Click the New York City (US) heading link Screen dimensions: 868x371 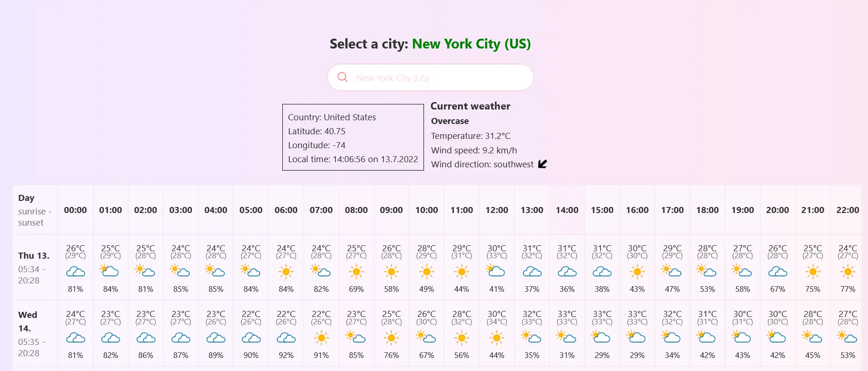(471, 44)
